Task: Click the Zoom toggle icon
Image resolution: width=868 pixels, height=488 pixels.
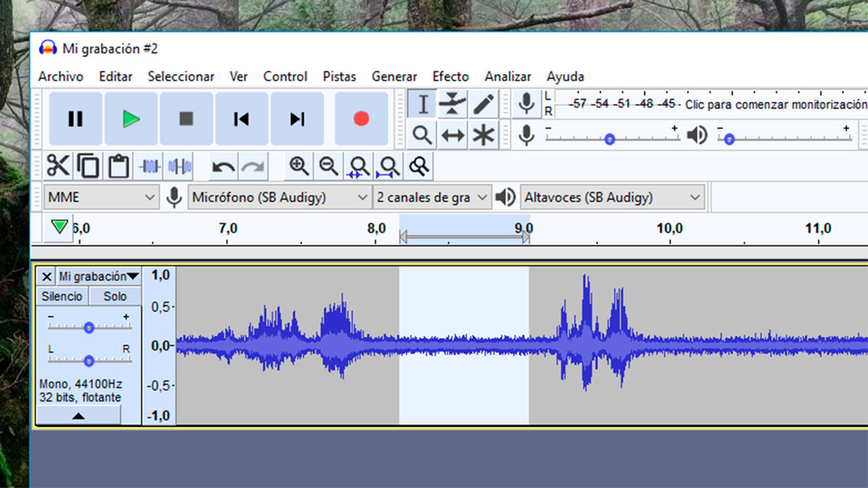Action: pos(418,166)
